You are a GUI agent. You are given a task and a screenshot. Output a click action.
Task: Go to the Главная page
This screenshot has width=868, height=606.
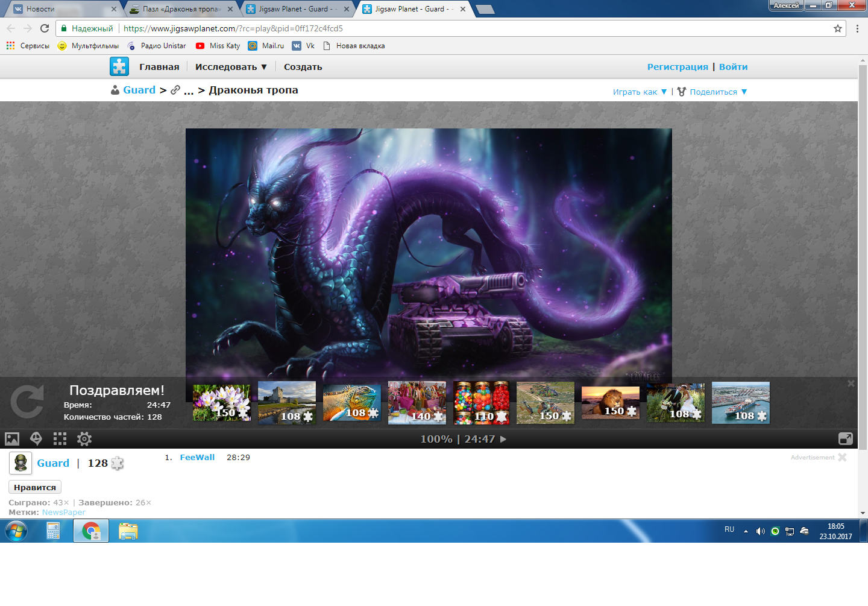(159, 67)
